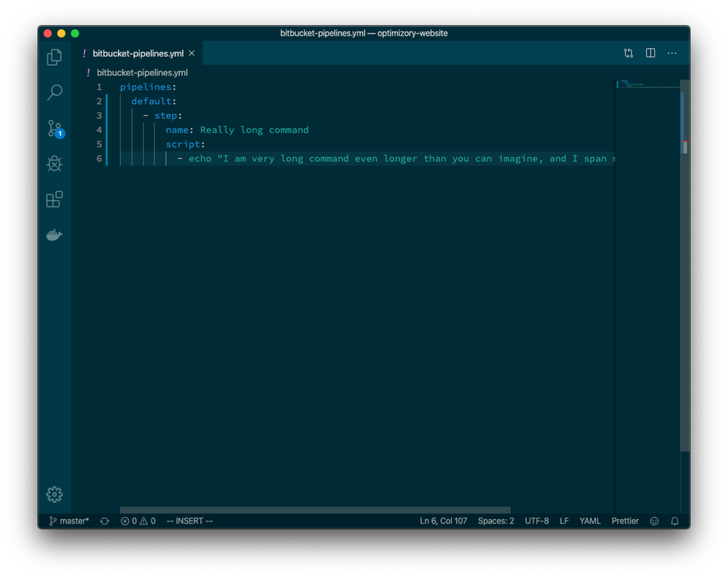Change encoding via UTF-8 selector
The width and height of the screenshot is (728, 579).
pos(537,521)
